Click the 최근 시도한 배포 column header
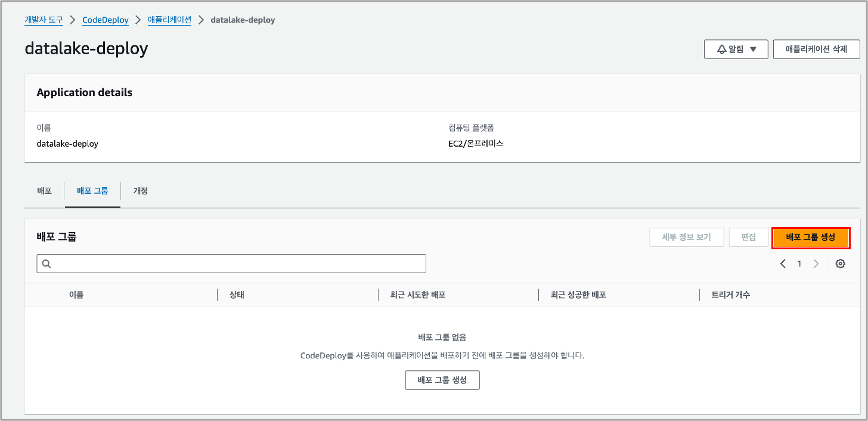 [418, 295]
